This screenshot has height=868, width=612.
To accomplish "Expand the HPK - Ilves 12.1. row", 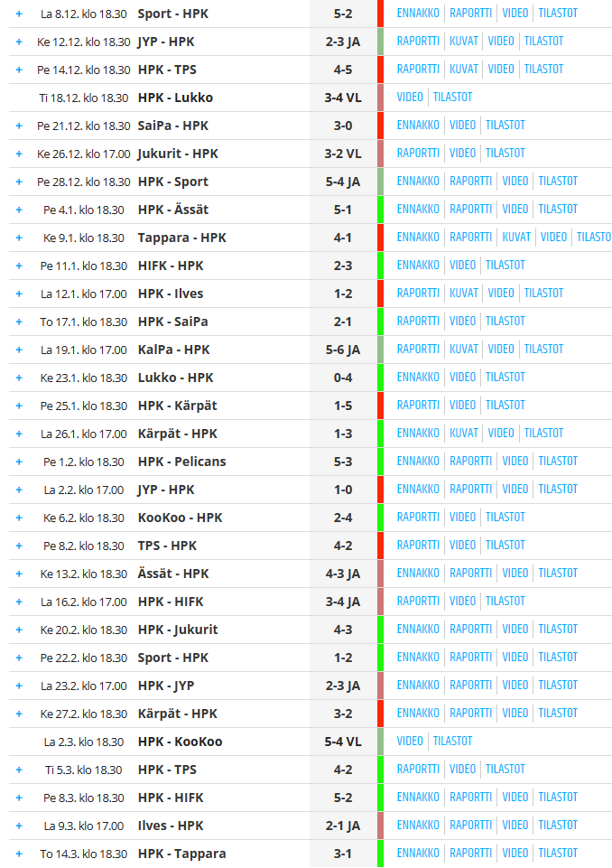I will [x=19, y=294].
